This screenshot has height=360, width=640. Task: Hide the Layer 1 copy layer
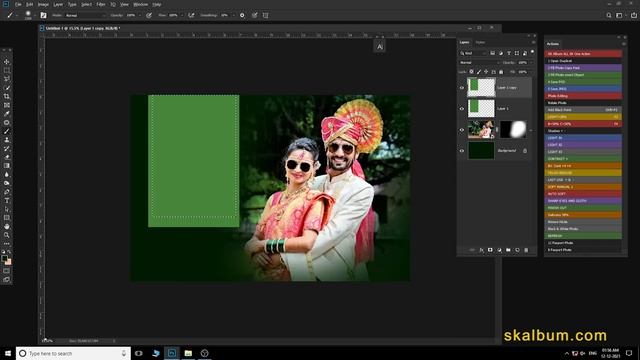tap(462, 87)
